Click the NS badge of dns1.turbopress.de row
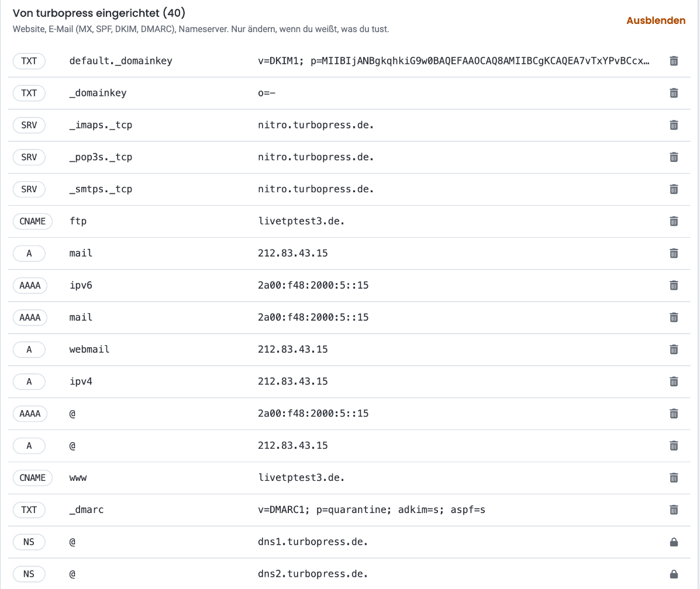This screenshot has height=589, width=700. point(29,542)
